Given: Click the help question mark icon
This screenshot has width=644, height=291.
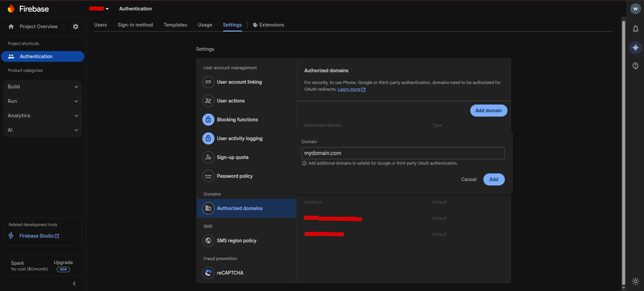Looking at the screenshot, I should tap(635, 66).
